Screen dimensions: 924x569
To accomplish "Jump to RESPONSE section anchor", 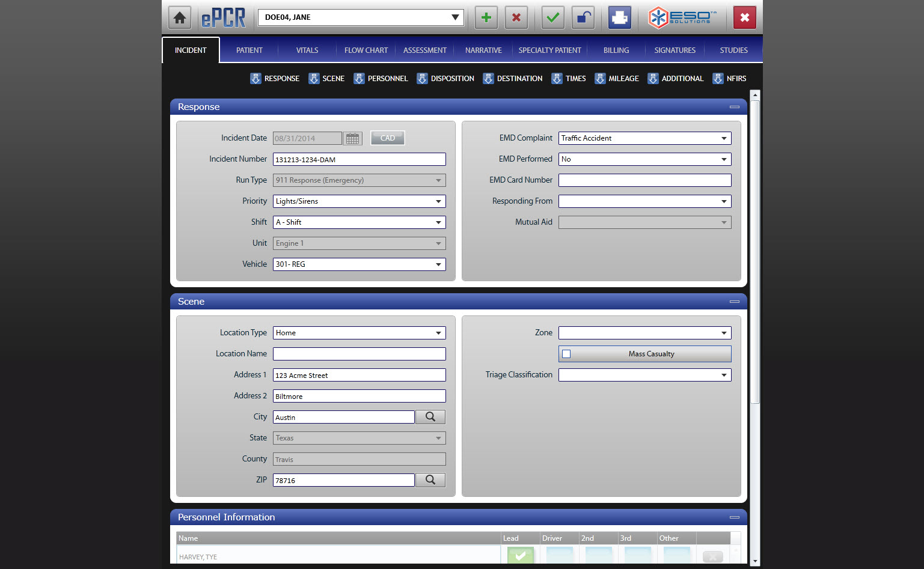I will click(275, 79).
